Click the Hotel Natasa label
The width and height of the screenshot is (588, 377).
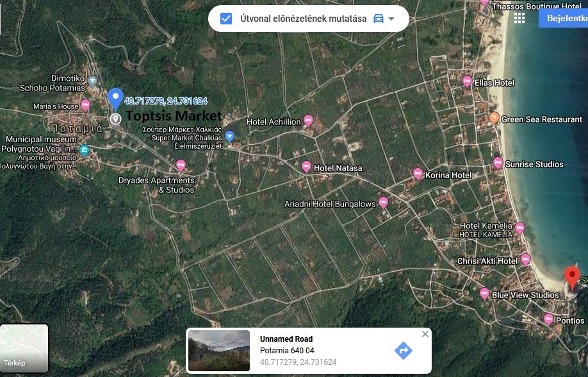point(338,168)
